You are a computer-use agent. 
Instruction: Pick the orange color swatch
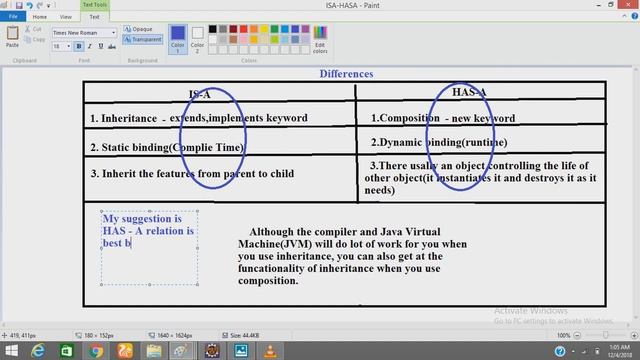(x=254, y=29)
